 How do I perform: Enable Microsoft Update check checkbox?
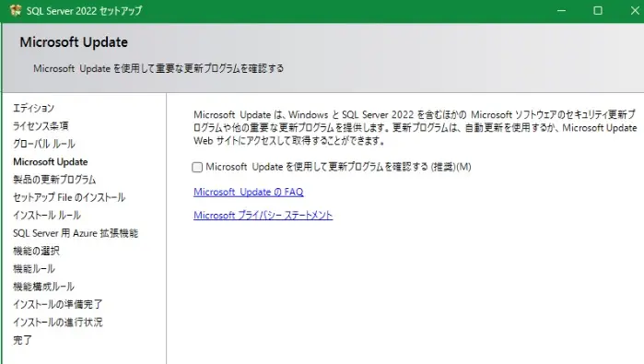pyautogui.click(x=197, y=167)
